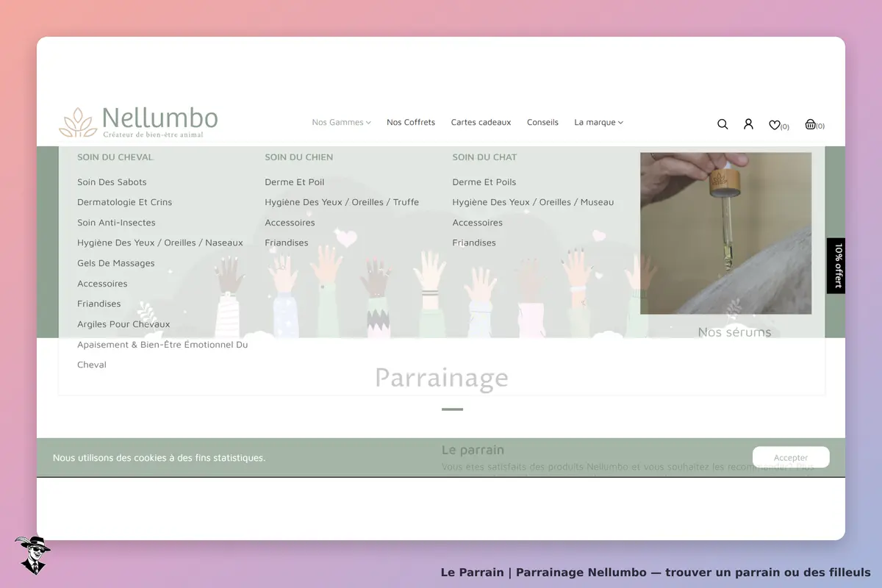This screenshot has width=882, height=588.
Task: Select Accessoires under Soin Du Chien
Action: click(x=290, y=223)
